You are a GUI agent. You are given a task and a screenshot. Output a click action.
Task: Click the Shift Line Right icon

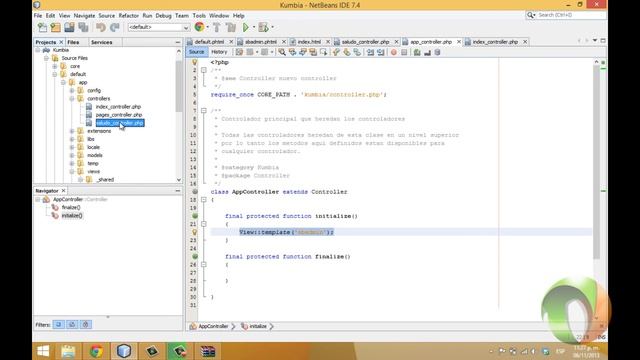(380, 52)
